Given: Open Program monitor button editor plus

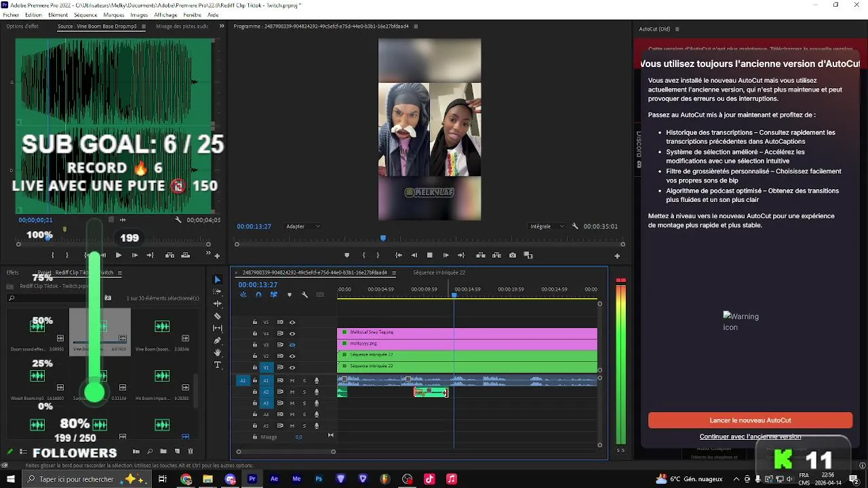Looking at the screenshot, I should click(x=617, y=256).
